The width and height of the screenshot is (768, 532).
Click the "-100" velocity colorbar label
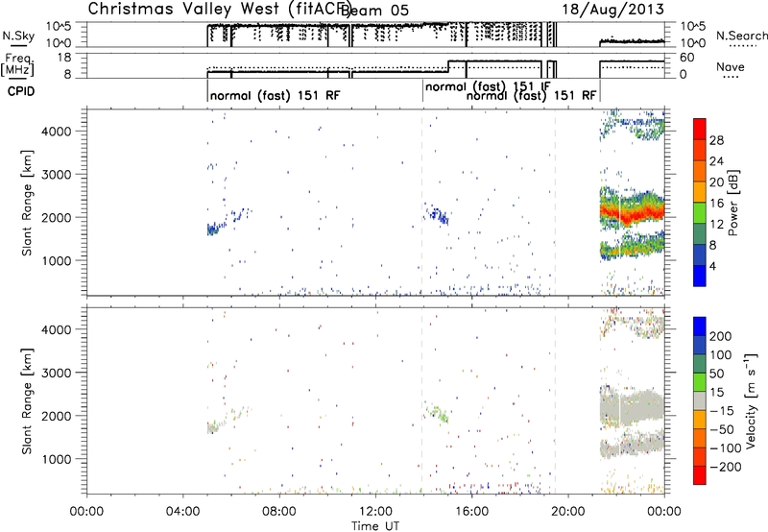(726, 448)
